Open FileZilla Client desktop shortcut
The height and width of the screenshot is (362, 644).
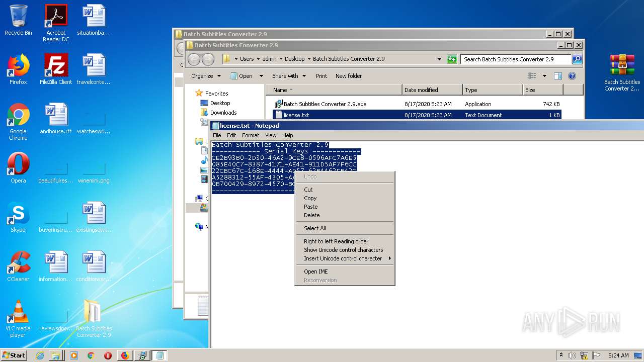(56, 69)
